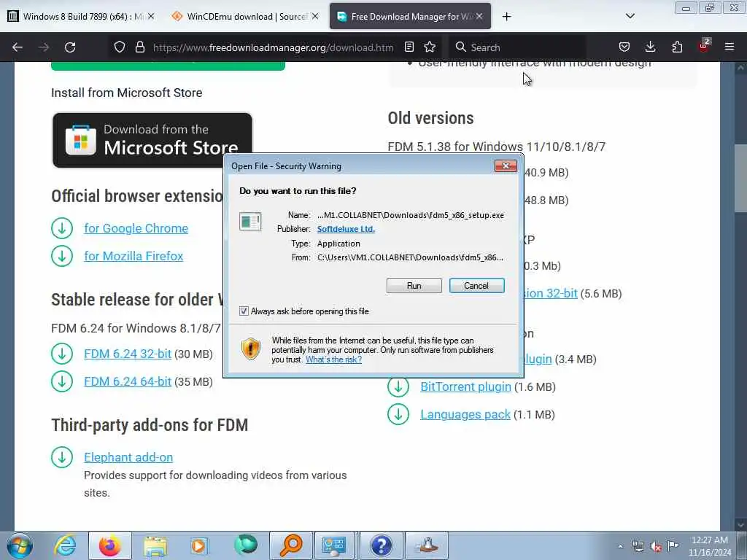Open the Elephant add-on link

click(128, 457)
